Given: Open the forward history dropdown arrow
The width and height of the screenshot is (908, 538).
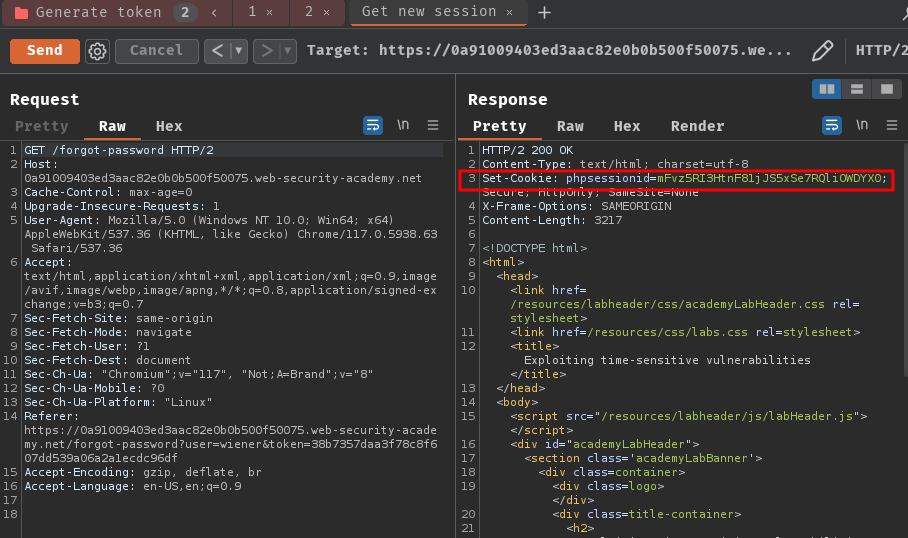Looking at the screenshot, I should [288, 51].
